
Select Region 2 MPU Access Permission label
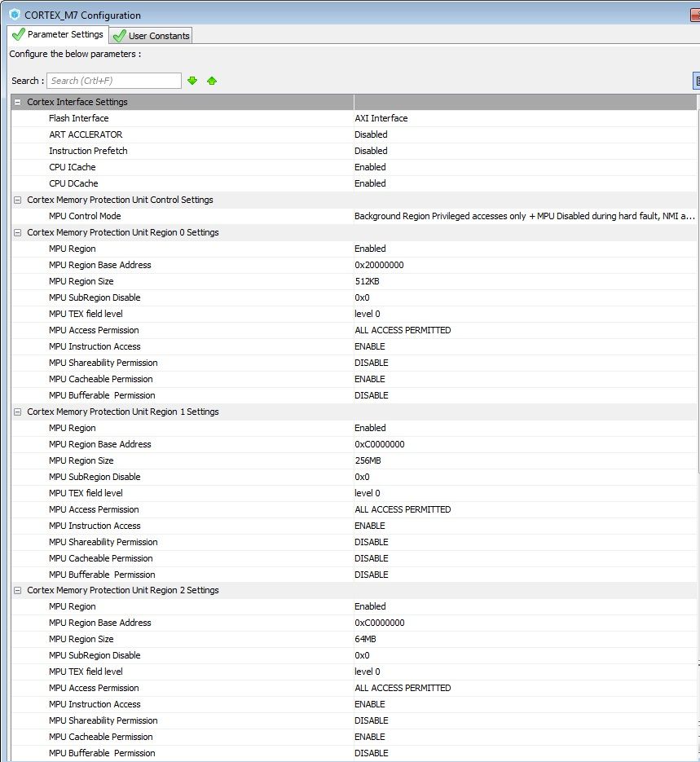pyautogui.click(x=94, y=688)
